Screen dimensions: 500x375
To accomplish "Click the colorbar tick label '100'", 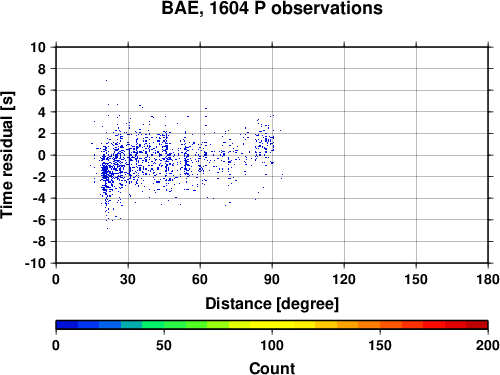I will (272, 345).
